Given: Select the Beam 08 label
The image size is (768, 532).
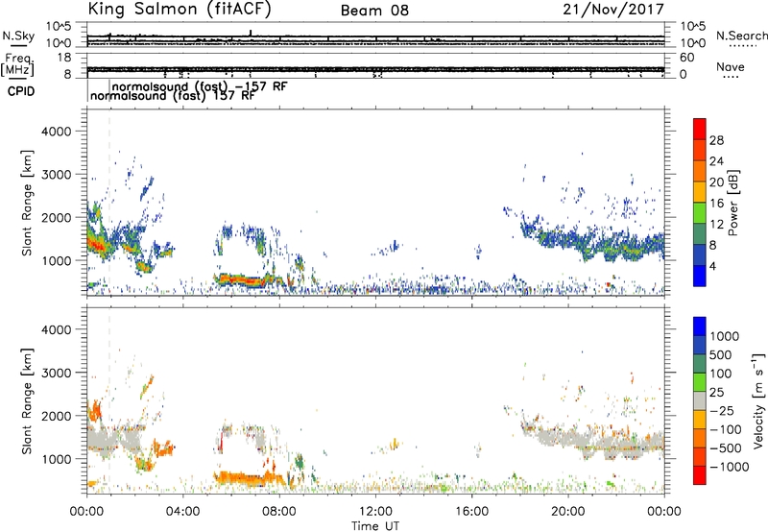Looking at the screenshot, I should pos(374,11).
